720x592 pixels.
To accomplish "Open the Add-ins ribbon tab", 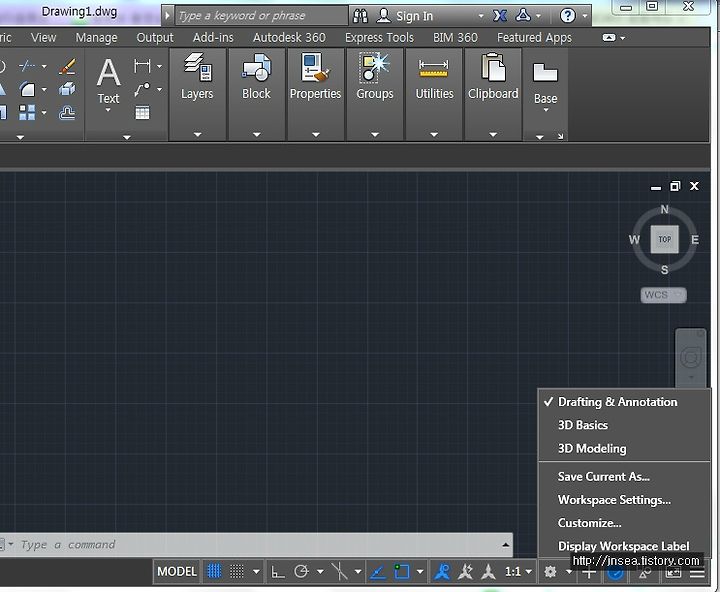I will point(213,38).
